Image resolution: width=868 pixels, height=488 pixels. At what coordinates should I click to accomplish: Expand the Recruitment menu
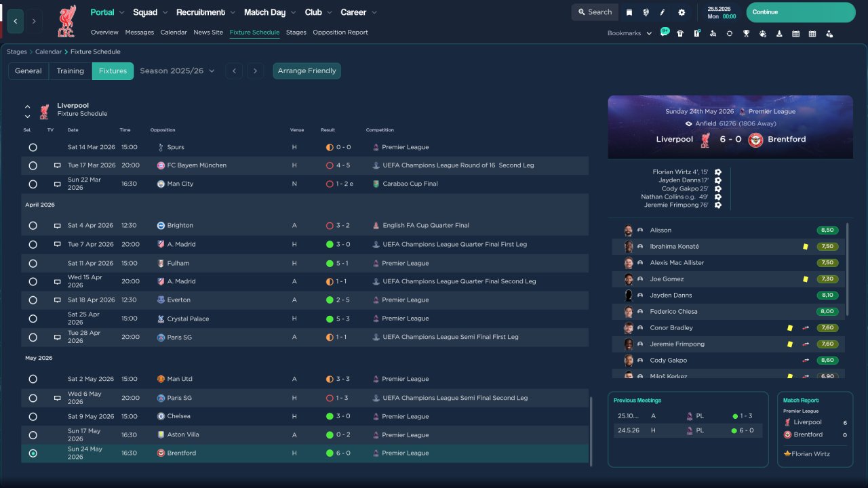point(205,12)
